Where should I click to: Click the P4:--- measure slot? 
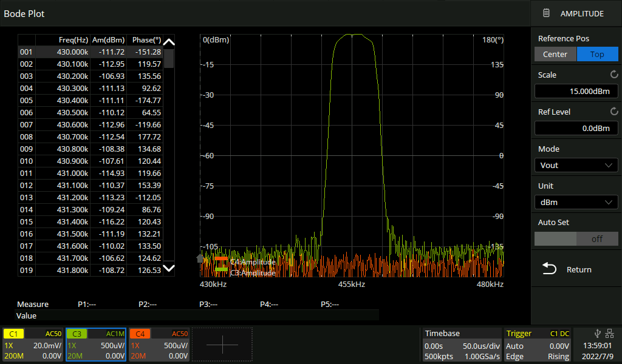[x=269, y=304]
